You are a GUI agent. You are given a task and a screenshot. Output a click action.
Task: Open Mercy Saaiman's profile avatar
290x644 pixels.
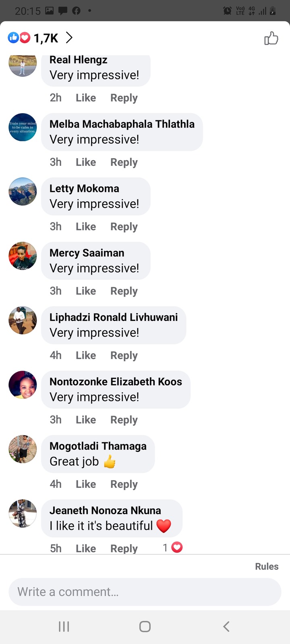23,256
